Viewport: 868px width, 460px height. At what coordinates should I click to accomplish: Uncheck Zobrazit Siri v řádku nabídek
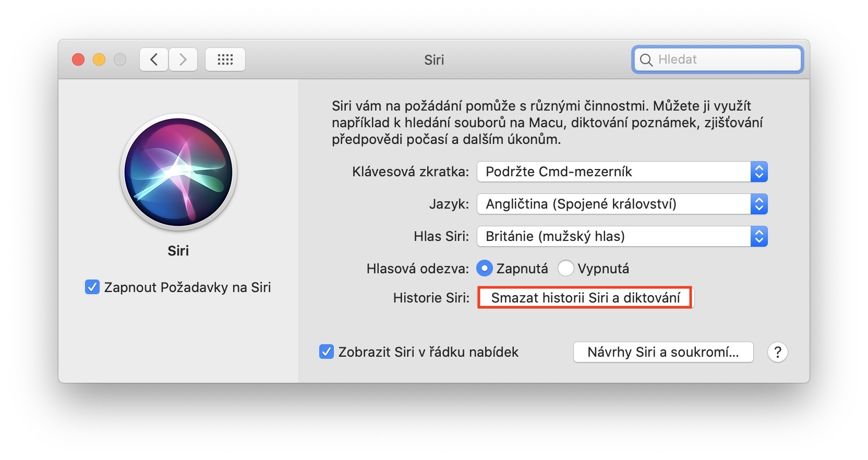(x=327, y=352)
